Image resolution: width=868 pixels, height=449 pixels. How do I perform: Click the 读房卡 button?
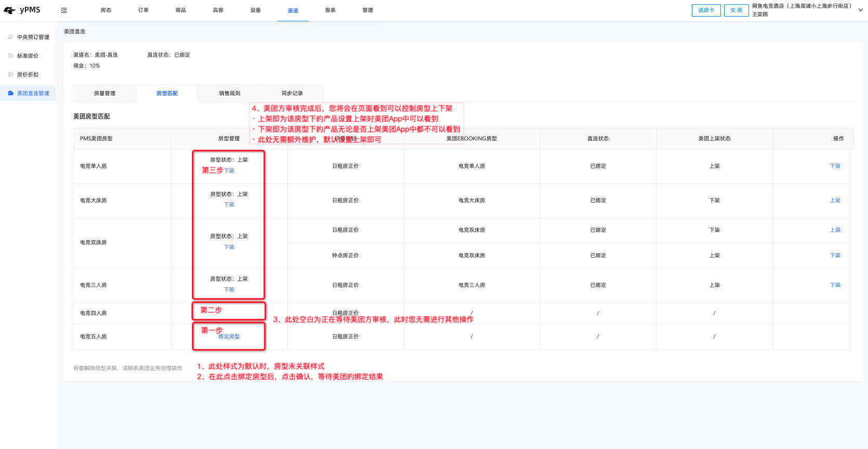coord(706,10)
